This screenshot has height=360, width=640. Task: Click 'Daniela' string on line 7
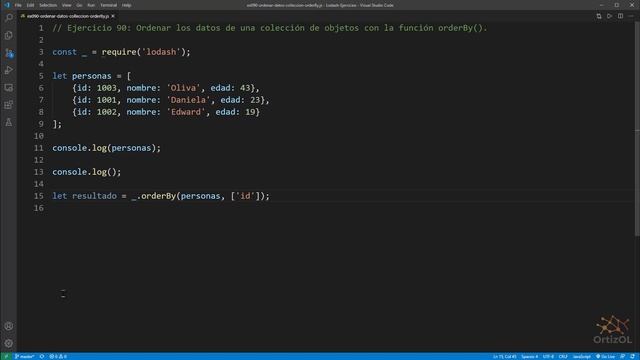[x=188, y=100]
